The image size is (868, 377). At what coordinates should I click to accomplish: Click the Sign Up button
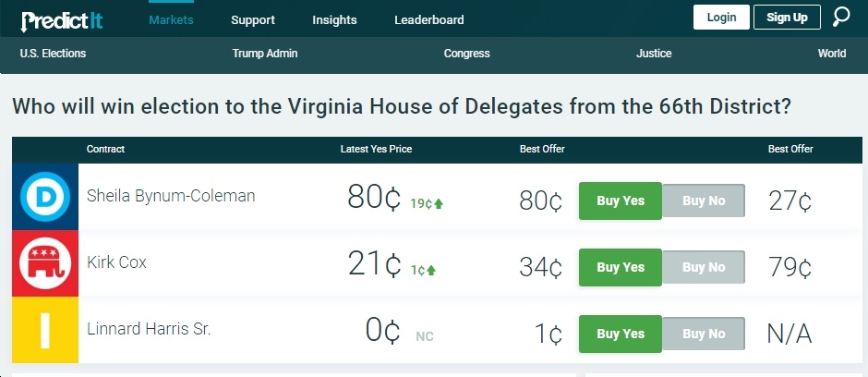pos(787,18)
